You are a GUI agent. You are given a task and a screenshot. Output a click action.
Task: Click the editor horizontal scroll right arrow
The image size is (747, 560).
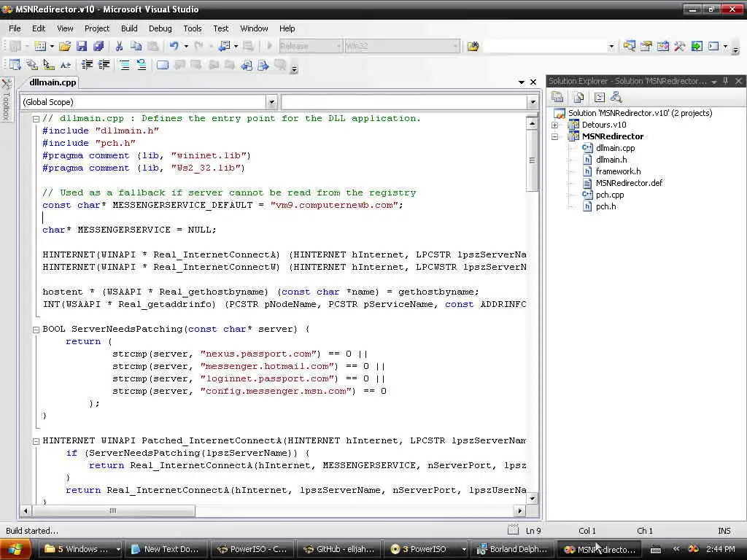[519, 511]
